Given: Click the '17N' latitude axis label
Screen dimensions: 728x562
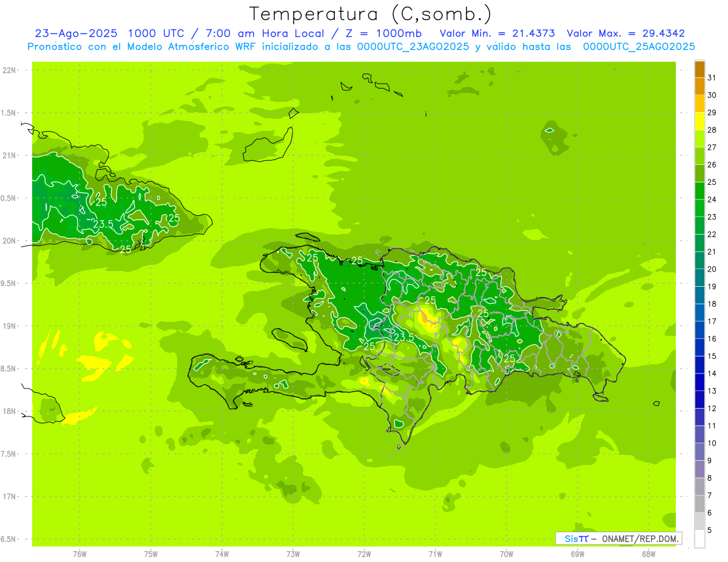Looking at the screenshot, I should click(10, 497).
